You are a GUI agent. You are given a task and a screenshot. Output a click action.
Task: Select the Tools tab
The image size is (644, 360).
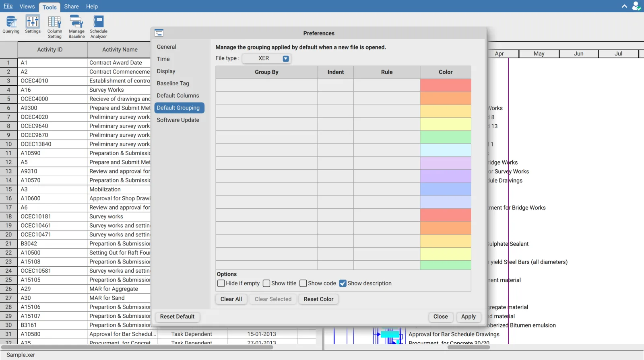tap(50, 7)
